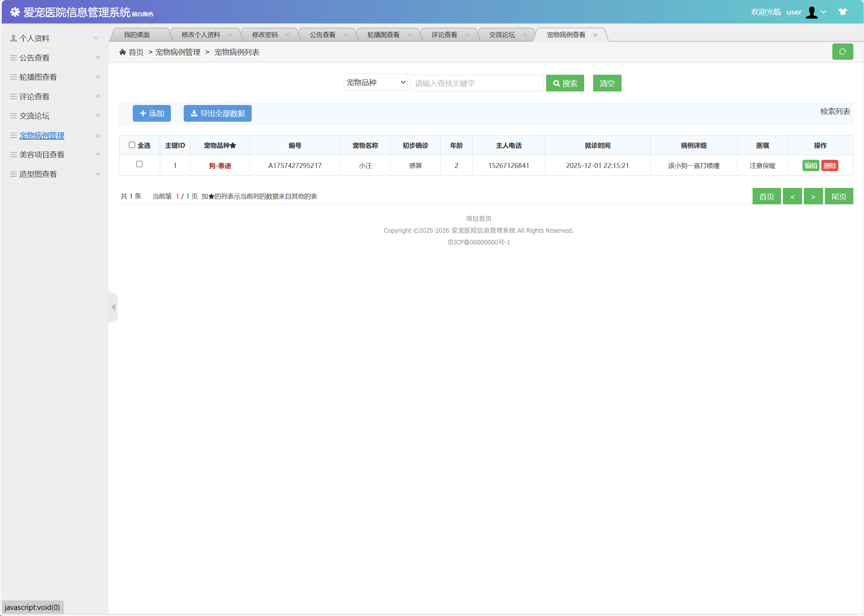Viewport: 864px width, 616px height.
Task: Toggle the 全选 select-all checkbox
Action: 132,145
